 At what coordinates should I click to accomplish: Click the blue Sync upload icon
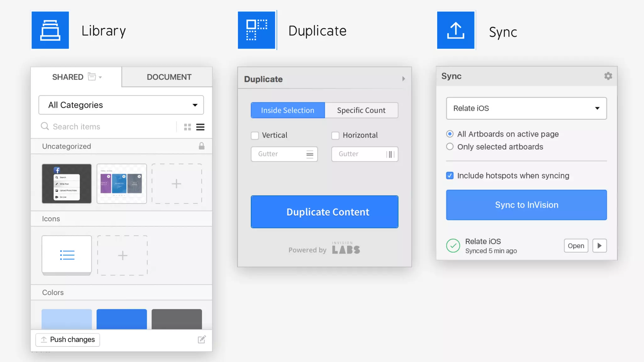[456, 30]
